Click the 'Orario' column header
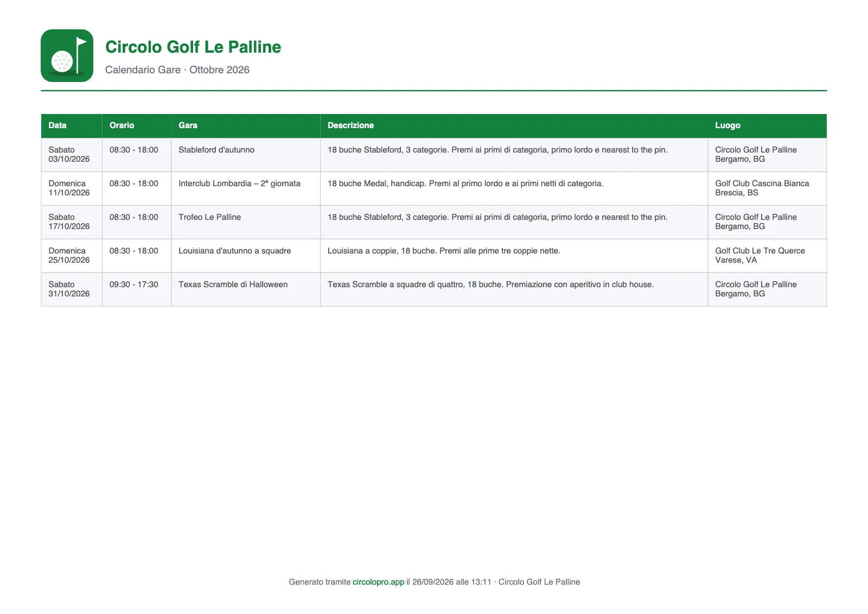Screen dimensions: 868x614 [137, 125]
